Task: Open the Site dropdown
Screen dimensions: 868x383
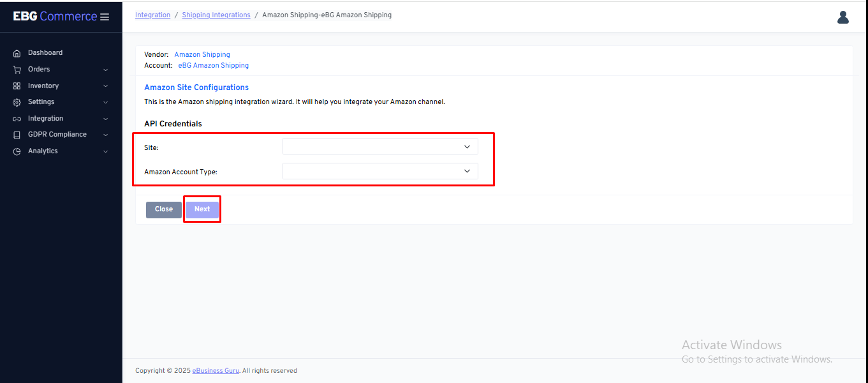Action: tap(380, 147)
